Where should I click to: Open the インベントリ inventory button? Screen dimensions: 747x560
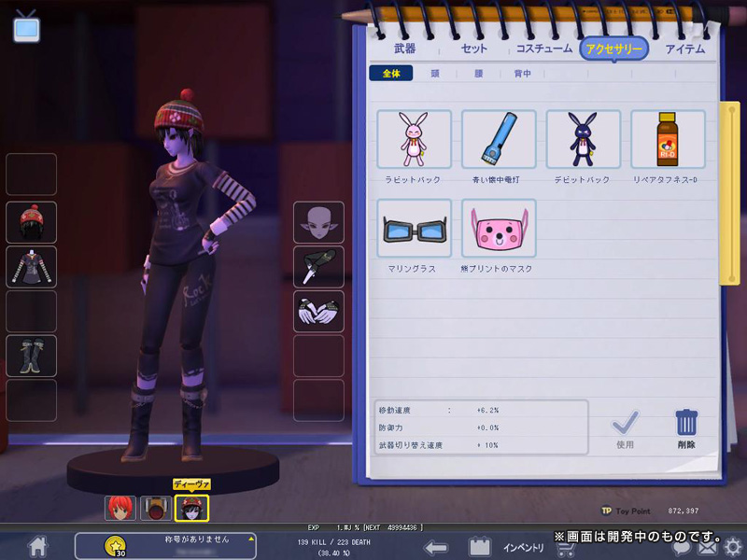524,548
